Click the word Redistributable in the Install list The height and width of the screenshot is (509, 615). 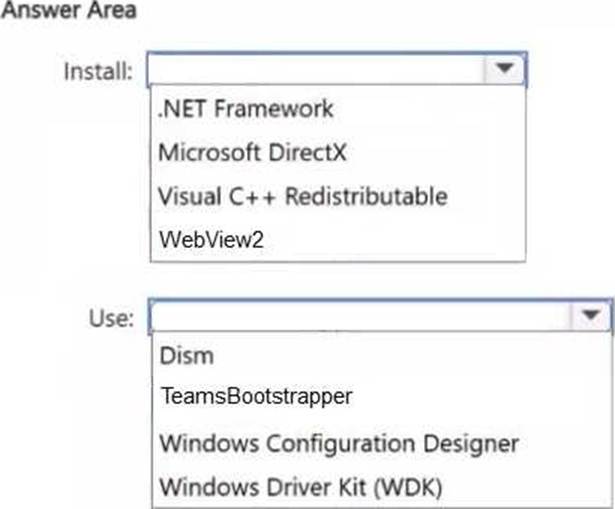coord(366,196)
